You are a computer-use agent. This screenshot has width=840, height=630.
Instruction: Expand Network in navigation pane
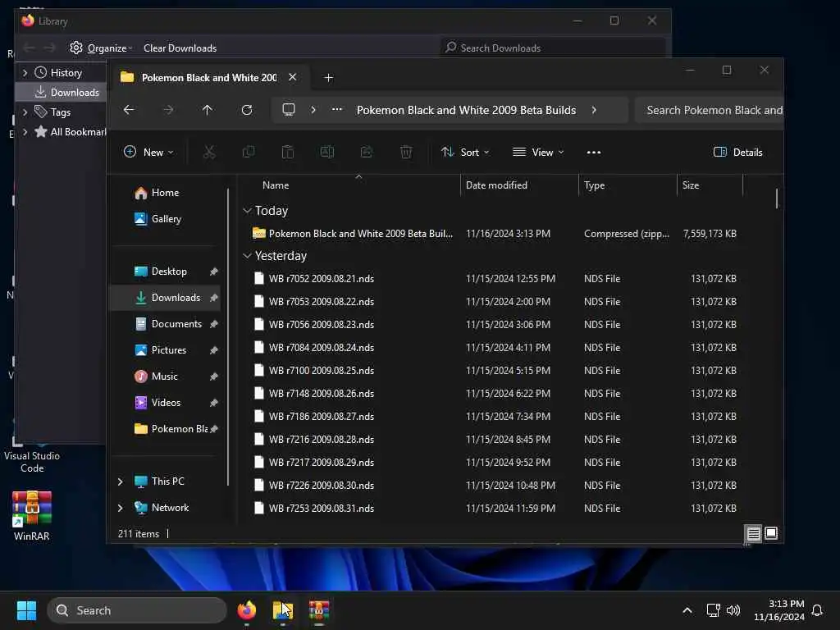(121, 508)
